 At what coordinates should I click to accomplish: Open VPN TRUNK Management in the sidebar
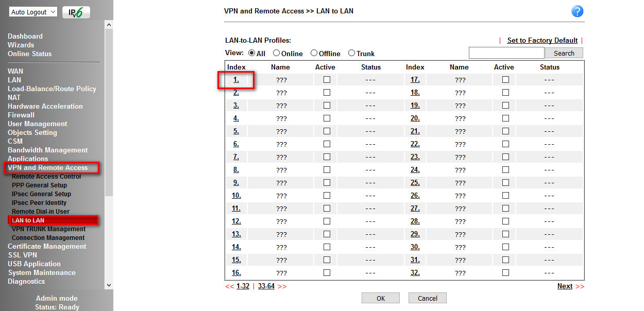48,229
